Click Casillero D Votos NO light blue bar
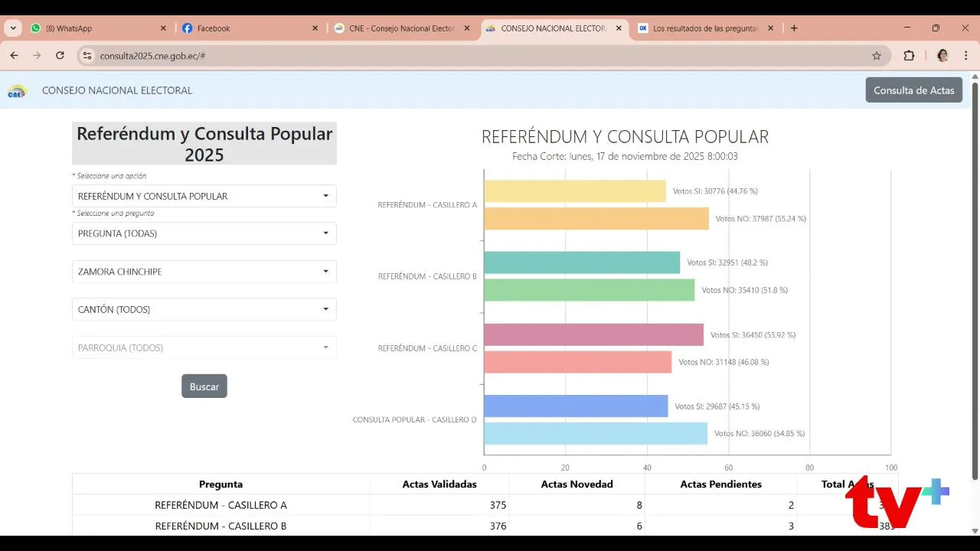 [596, 433]
